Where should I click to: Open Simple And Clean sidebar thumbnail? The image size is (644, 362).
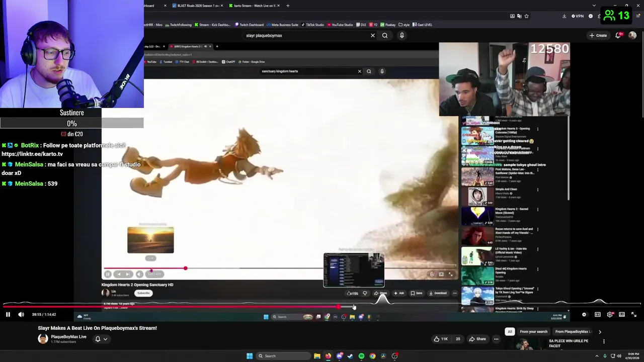tap(477, 196)
